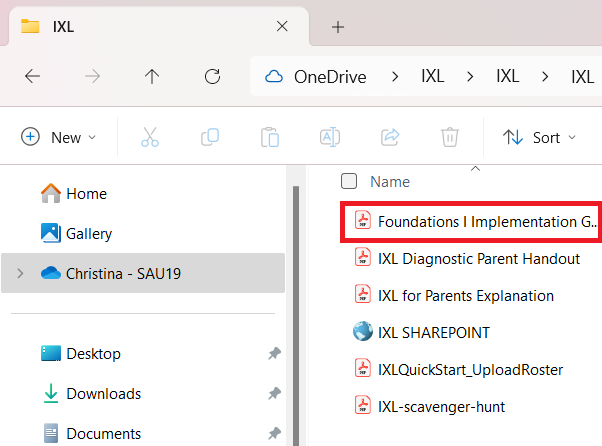602x446 pixels.
Task: Click PDF icon of IXL Diagnostic Parent Handout
Action: tap(362, 257)
